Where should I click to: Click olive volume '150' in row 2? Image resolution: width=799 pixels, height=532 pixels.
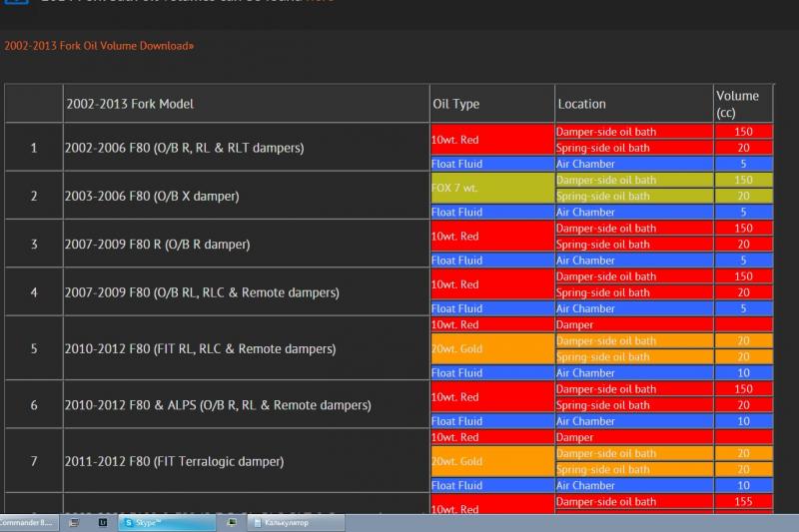pyautogui.click(x=743, y=181)
